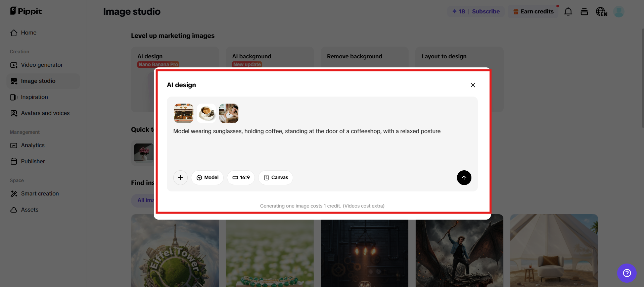Click the Canvas button
Screen dimensions: 644x287
pyautogui.click(x=276, y=178)
